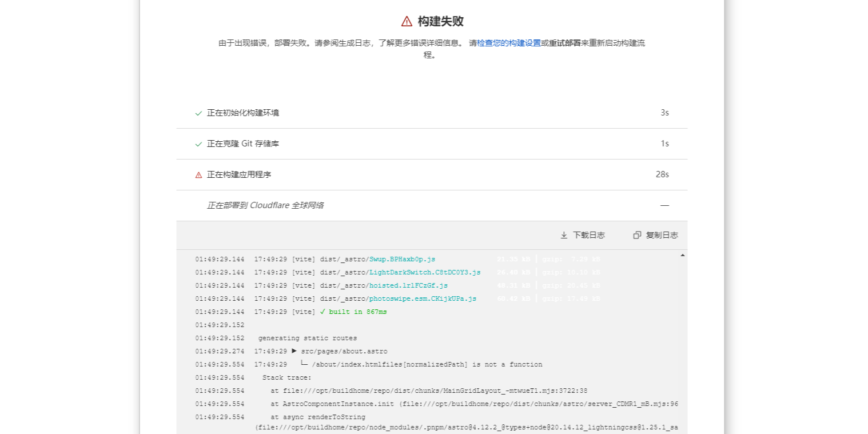Click the MainGridLayout_-mtwueT1.mjs stack trace line
The width and height of the screenshot is (868, 434).
click(429, 391)
